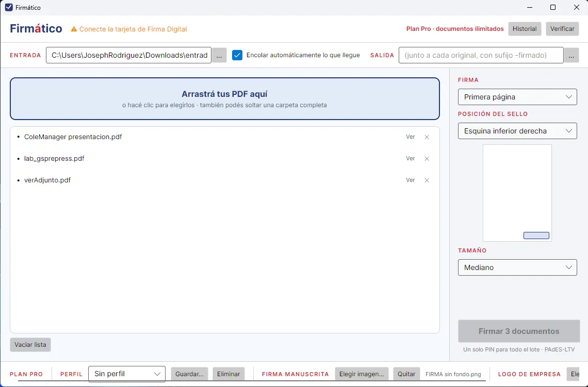Remove ColeManager presentacion.pdf with its X icon
This screenshot has height=387, width=588.
coord(427,137)
